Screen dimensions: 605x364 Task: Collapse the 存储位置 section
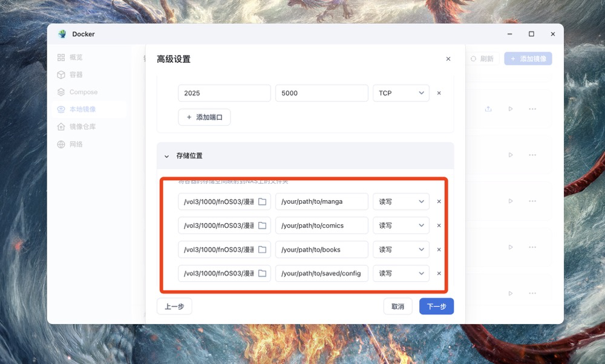click(x=167, y=156)
